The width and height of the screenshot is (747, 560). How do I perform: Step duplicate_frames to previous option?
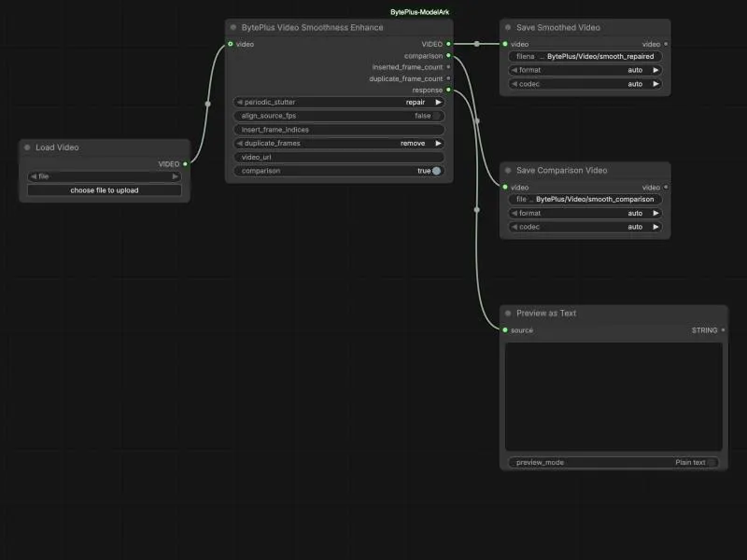point(240,144)
